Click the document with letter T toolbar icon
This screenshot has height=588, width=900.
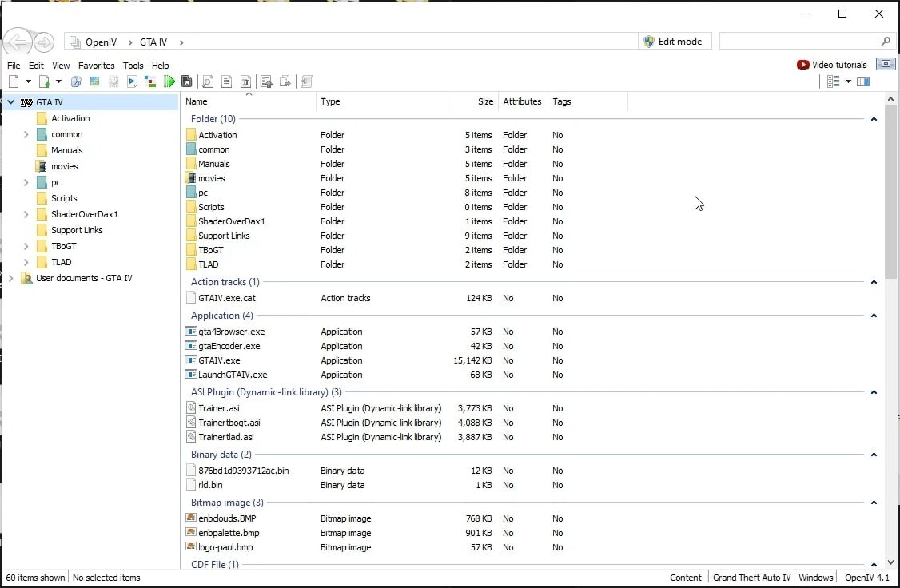(x=245, y=81)
